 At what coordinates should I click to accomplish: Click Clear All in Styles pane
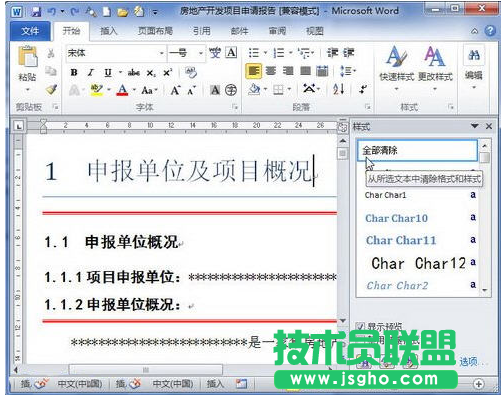pos(418,150)
